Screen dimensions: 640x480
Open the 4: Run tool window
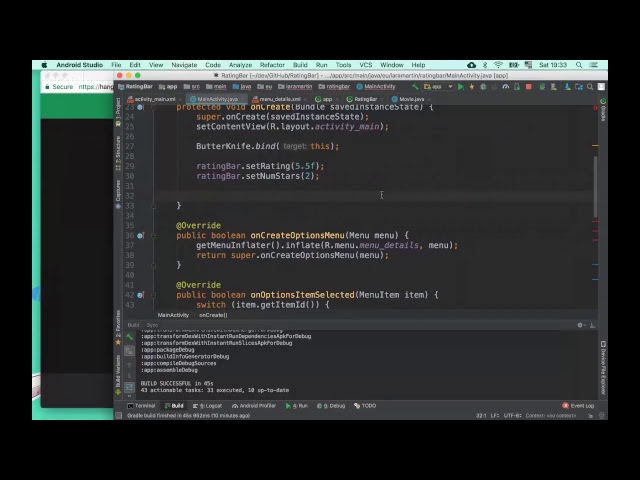(x=297, y=406)
